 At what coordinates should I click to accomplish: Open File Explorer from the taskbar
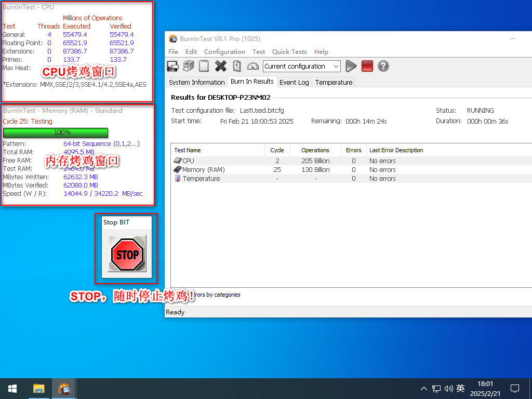39,389
